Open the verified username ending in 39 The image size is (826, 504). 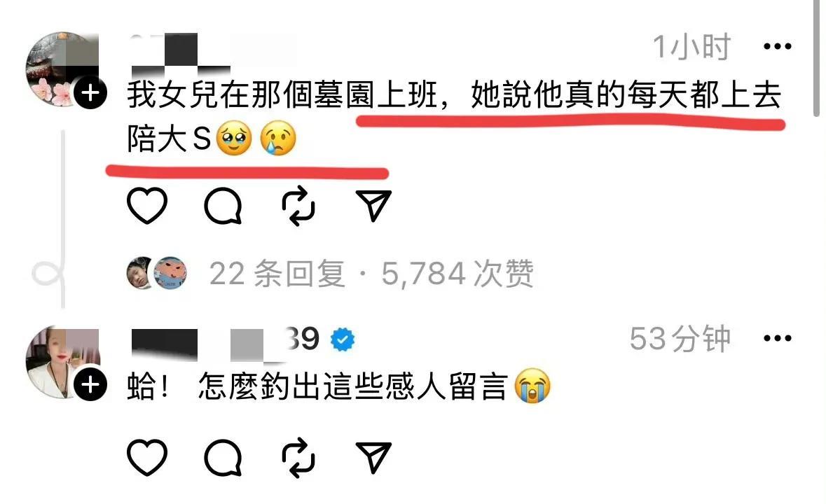(x=226, y=339)
